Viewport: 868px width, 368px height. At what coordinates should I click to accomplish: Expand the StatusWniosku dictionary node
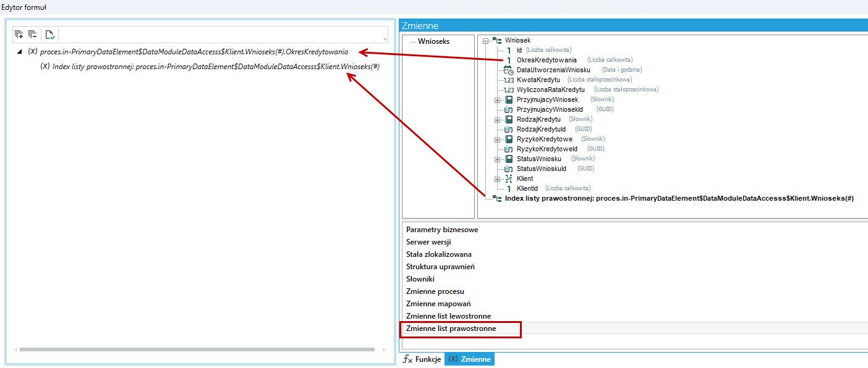coord(497,159)
